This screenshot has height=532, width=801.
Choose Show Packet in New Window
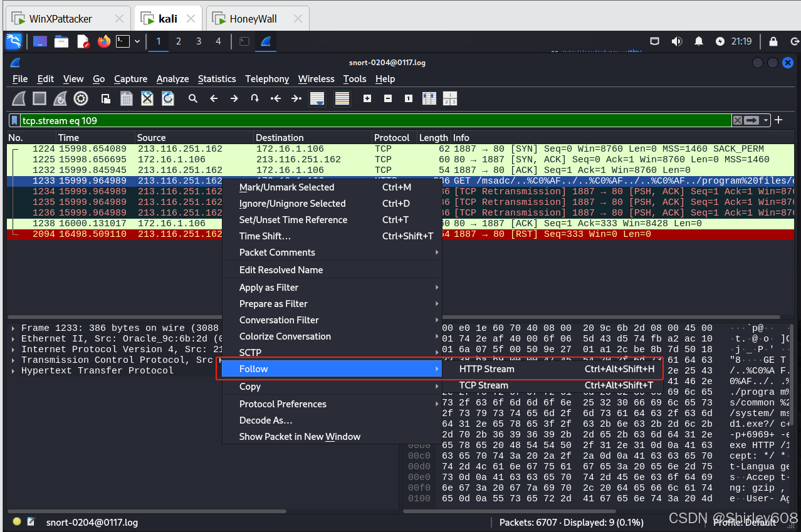(x=332, y=437)
